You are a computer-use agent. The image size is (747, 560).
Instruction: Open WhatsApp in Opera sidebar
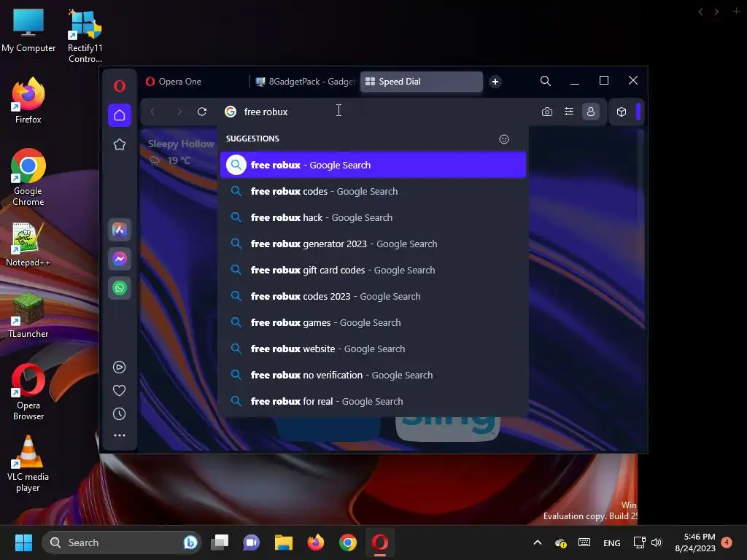coord(120,288)
